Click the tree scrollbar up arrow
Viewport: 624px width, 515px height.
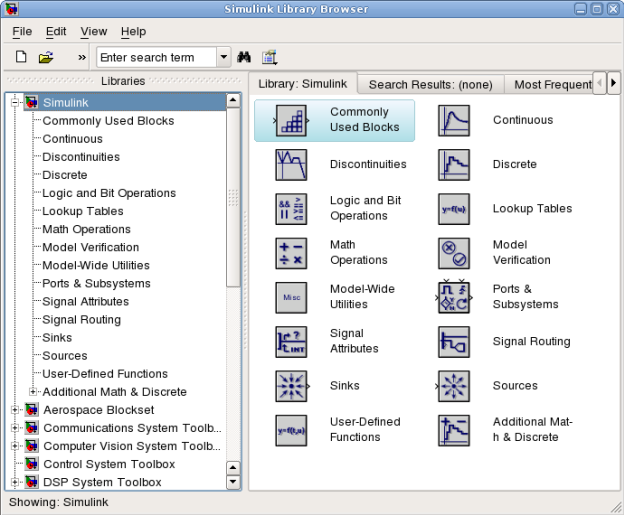pos(233,100)
